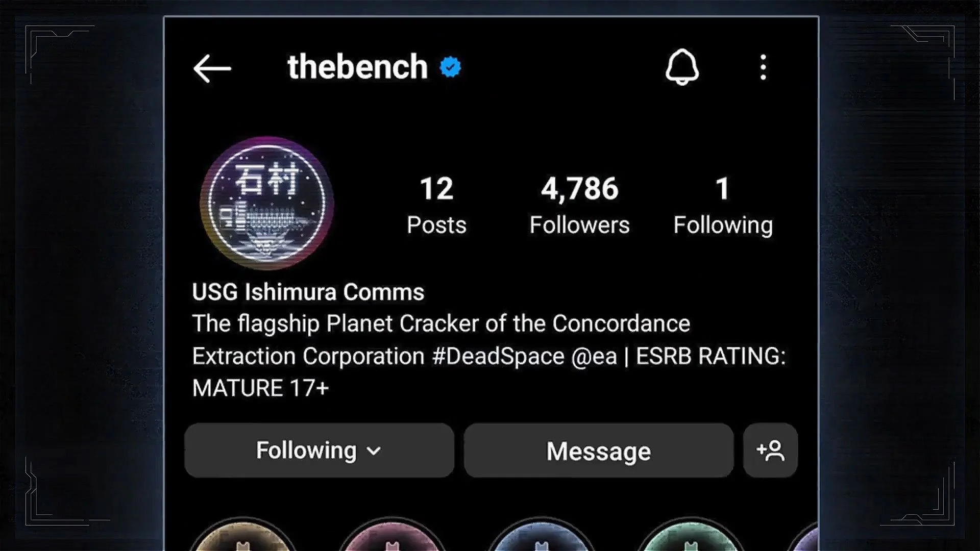This screenshot has width=980, height=551.
Task: Click the chevron on the Following button
Action: click(374, 452)
